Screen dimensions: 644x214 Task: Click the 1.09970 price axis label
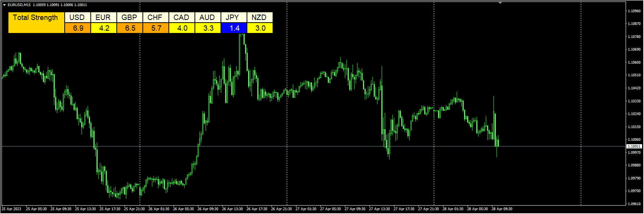click(x=634, y=152)
